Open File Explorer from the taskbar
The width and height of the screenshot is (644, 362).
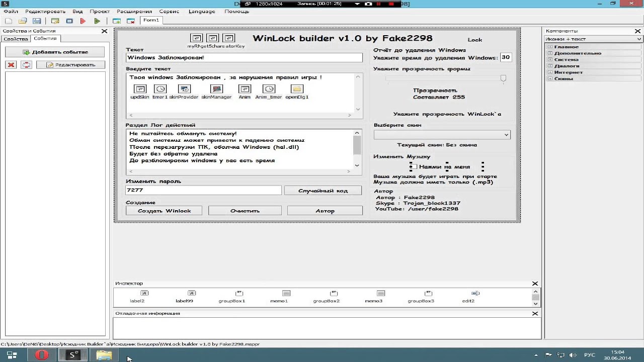tap(104, 355)
